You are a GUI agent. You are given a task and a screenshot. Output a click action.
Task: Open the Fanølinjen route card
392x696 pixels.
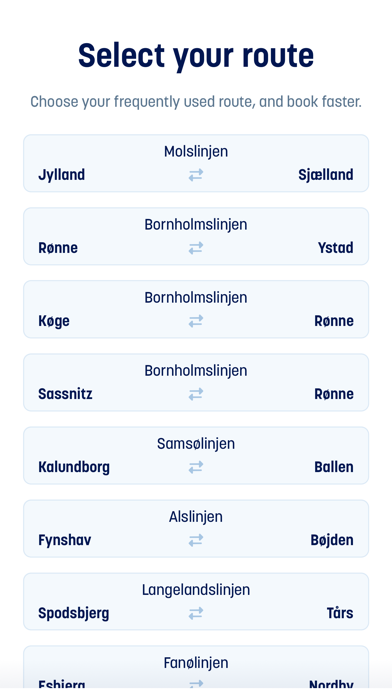coord(196,667)
